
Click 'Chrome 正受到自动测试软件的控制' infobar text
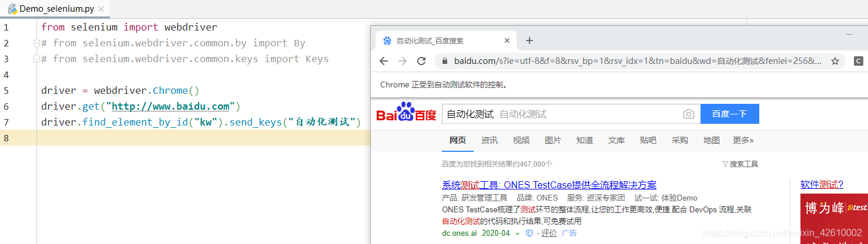tap(444, 84)
